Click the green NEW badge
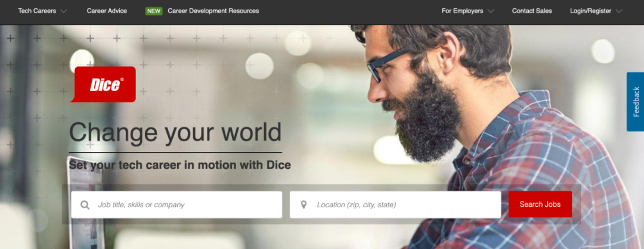644x249 pixels. [154, 11]
